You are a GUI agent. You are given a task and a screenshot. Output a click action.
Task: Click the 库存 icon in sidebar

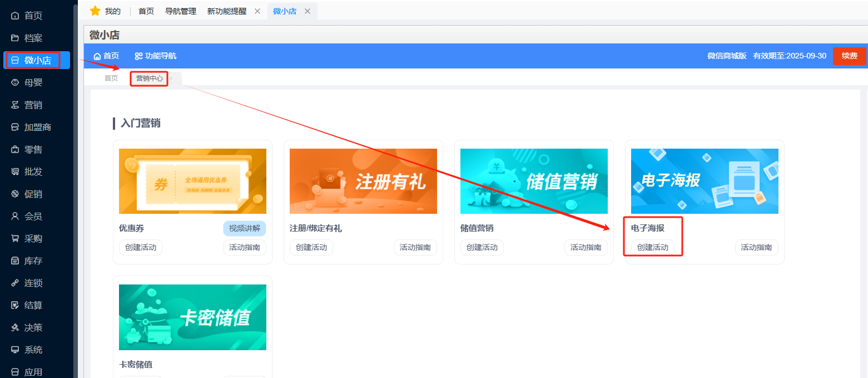[x=15, y=261]
